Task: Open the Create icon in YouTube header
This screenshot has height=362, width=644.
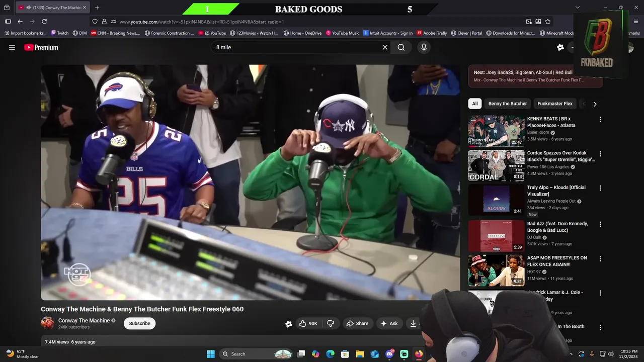Action: (560, 47)
